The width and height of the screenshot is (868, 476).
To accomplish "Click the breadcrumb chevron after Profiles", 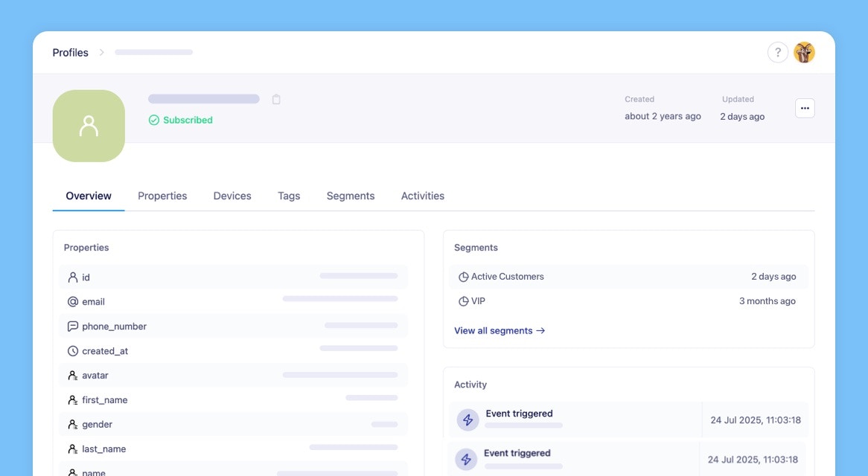I will pyautogui.click(x=102, y=52).
